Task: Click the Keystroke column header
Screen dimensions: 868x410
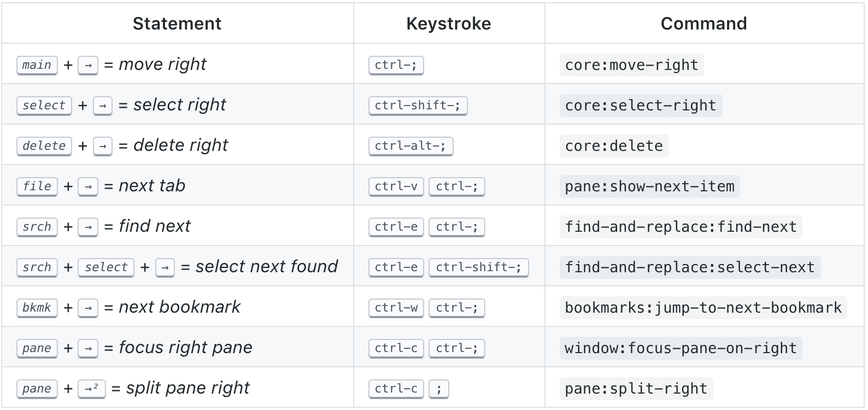Action: pos(449,24)
